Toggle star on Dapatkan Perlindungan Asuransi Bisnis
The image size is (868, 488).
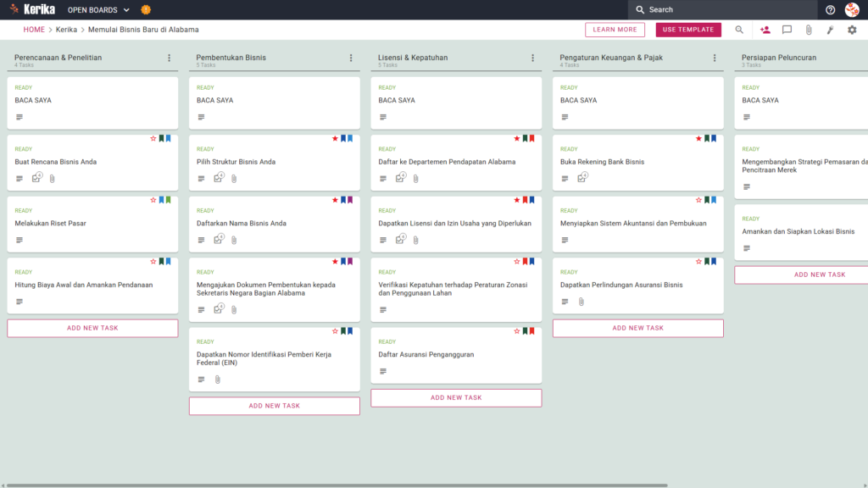point(698,261)
